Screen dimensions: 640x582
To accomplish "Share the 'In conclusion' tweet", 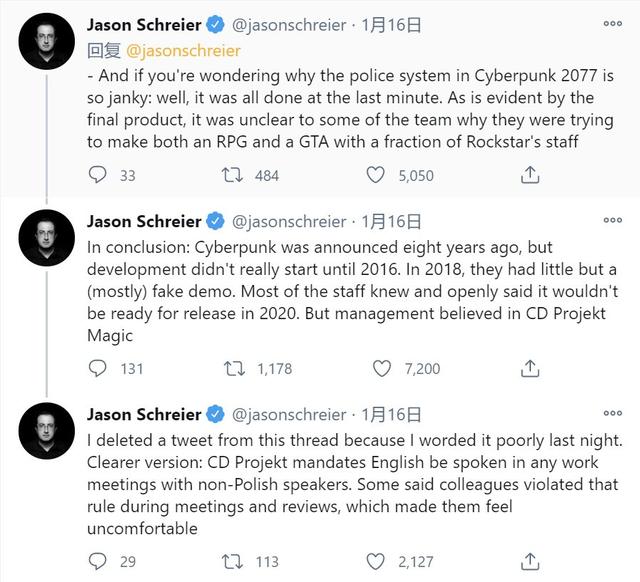I will 530,368.
